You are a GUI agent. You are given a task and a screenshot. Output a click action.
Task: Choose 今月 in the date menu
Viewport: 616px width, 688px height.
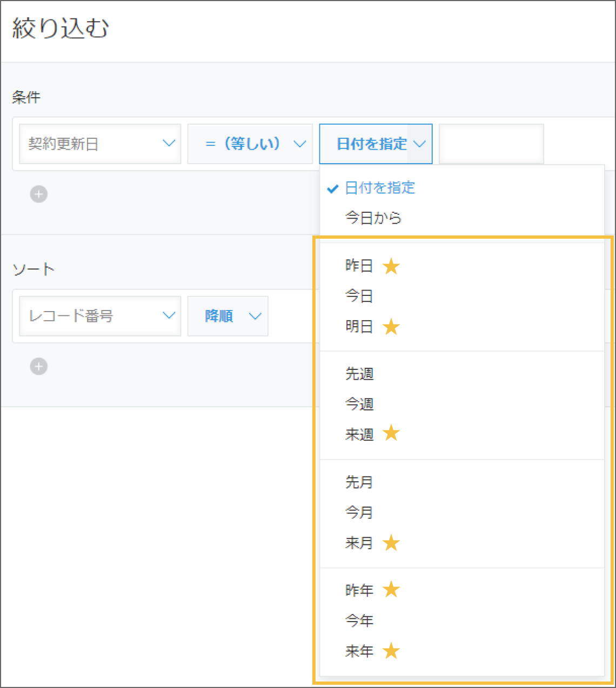click(359, 512)
